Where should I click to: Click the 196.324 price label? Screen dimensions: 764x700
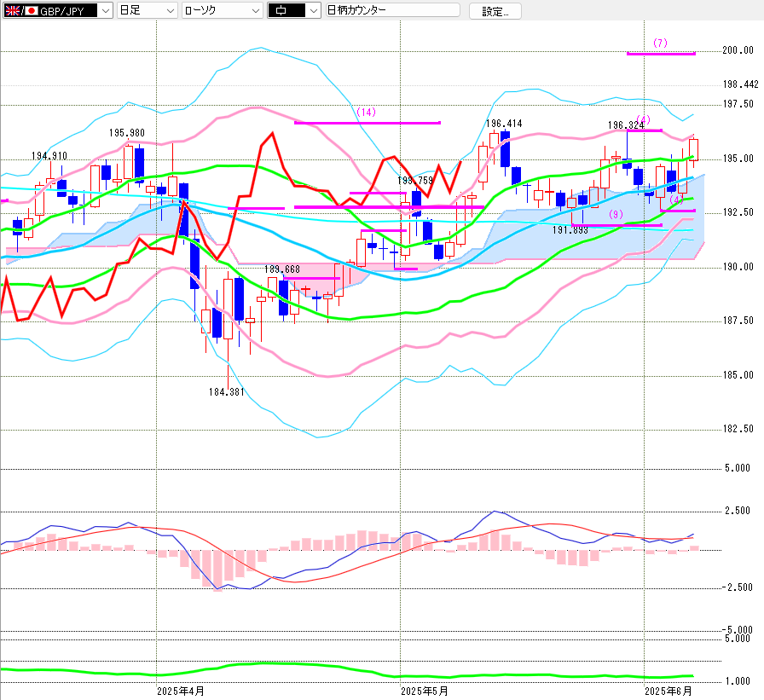626,125
